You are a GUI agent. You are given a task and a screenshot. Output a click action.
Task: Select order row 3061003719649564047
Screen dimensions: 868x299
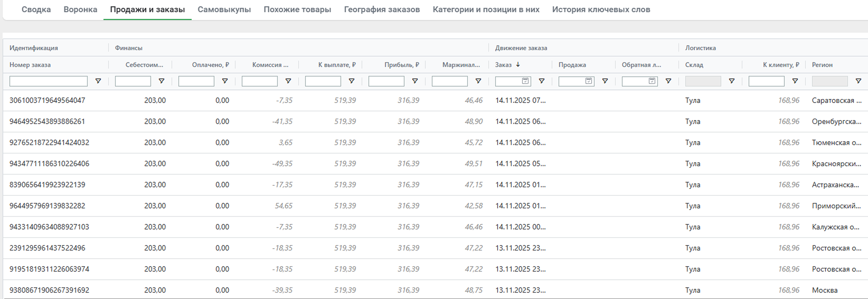point(47,100)
